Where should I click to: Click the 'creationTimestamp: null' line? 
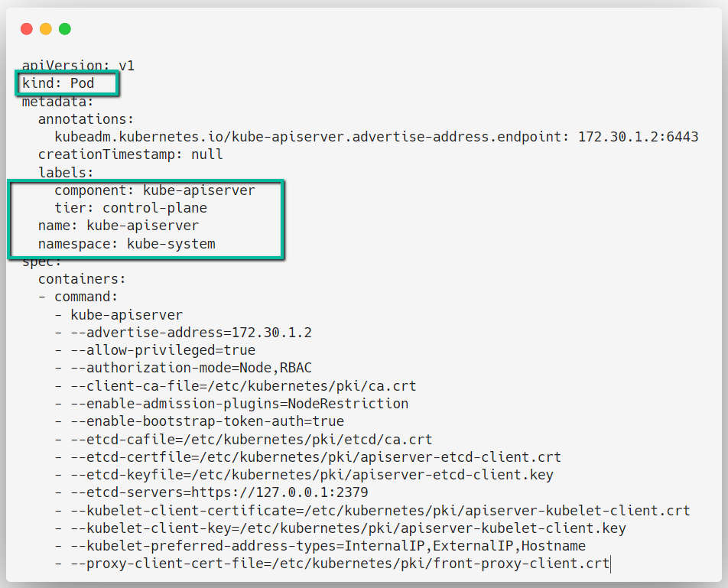[130, 154]
